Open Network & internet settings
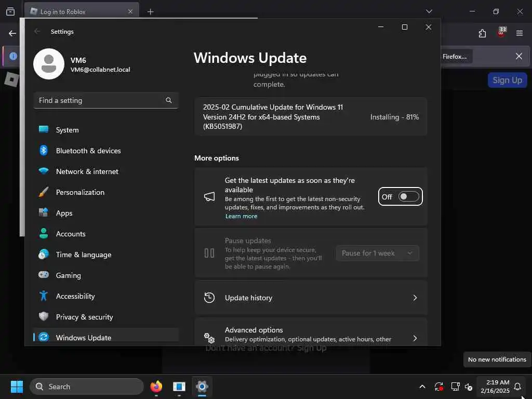Viewport: 532px width, 399px height. click(106, 171)
